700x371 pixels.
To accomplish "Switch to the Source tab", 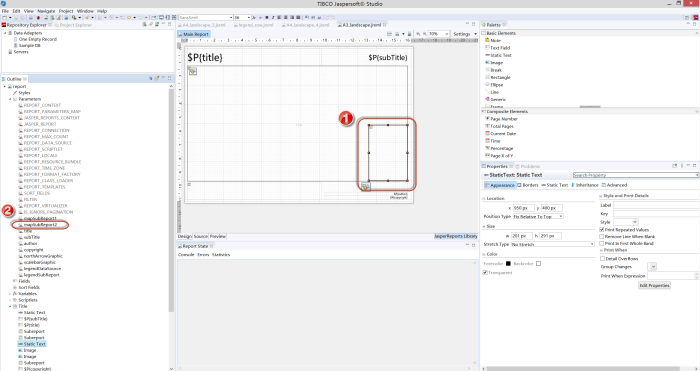I will pos(200,236).
